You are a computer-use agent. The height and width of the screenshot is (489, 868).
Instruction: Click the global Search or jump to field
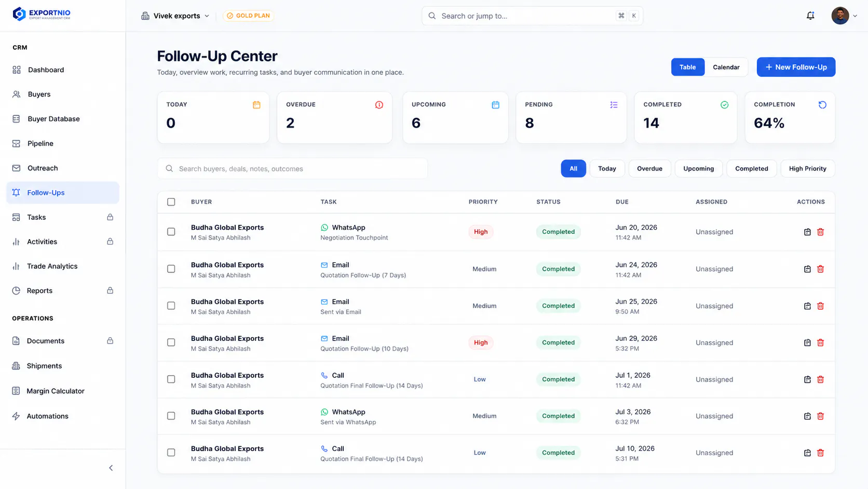coord(532,16)
